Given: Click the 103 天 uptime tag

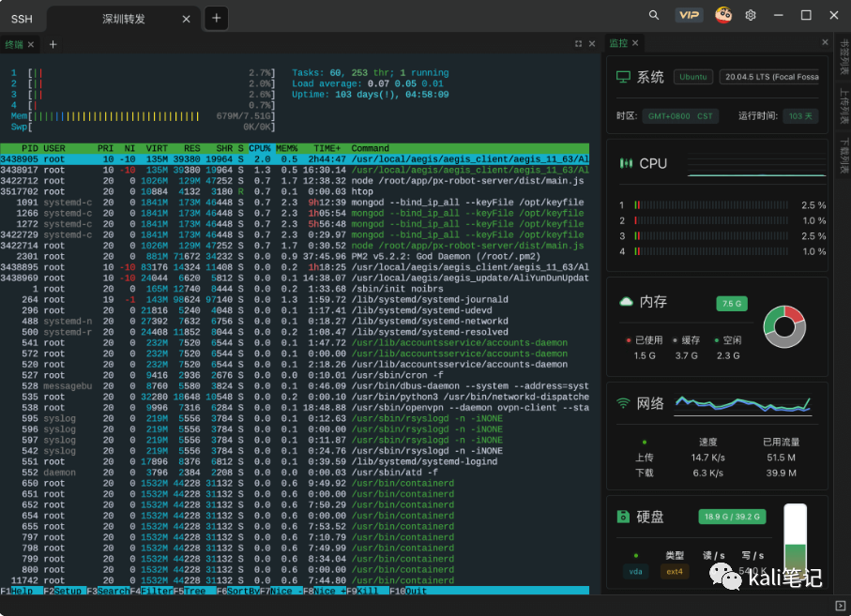Looking at the screenshot, I should 800,116.
